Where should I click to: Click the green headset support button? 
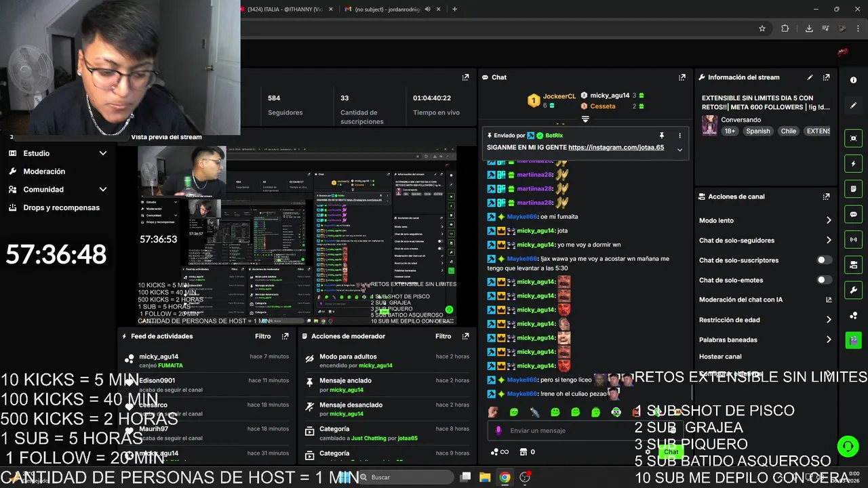coord(848,446)
